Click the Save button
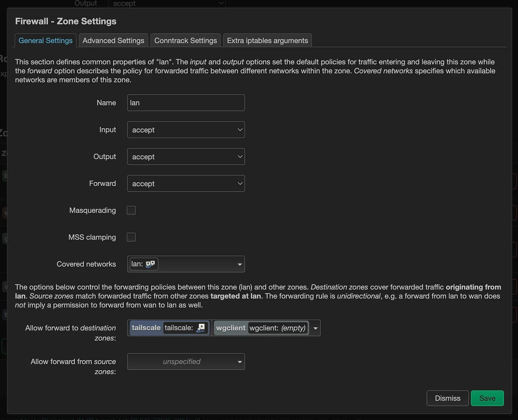The height and width of the screenshot is (420, 518). [487, 398]
